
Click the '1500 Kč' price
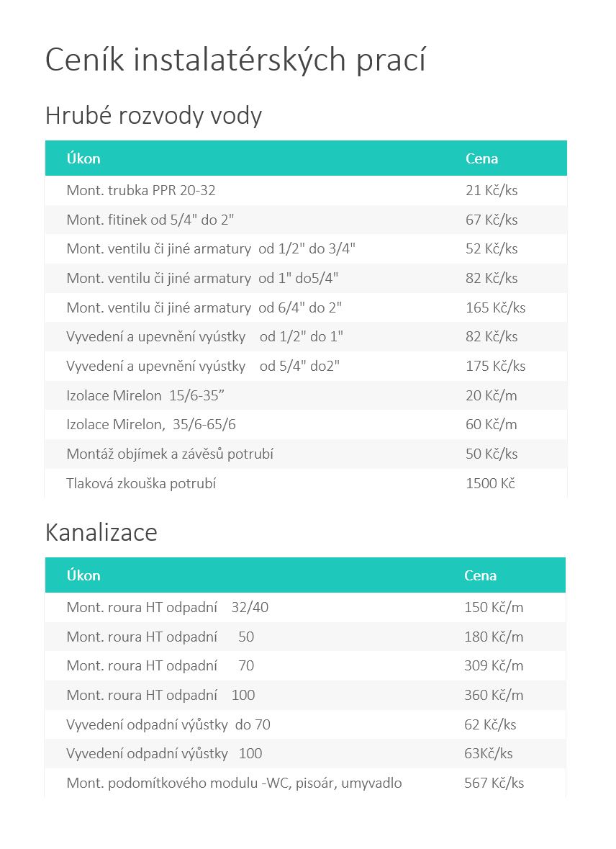[490, 483]
